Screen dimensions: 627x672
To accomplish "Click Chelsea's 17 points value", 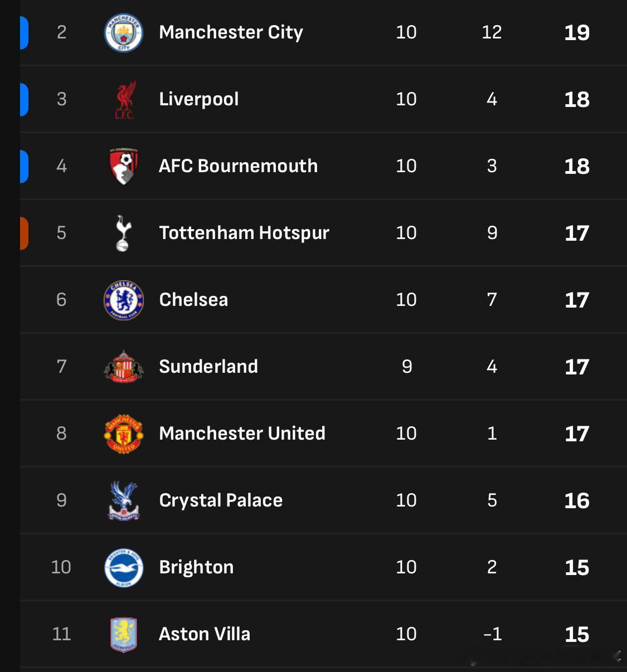I will 576,300.
